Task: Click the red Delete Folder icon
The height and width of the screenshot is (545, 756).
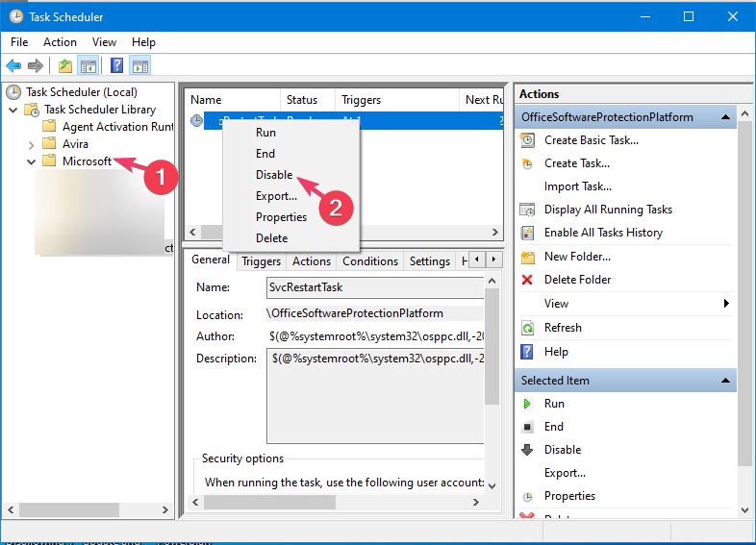Action: tap(527, 280)
